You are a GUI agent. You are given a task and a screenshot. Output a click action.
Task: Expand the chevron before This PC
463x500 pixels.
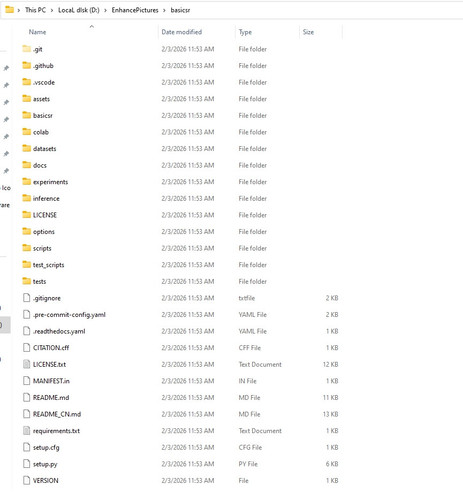click(x=19, y=10)
